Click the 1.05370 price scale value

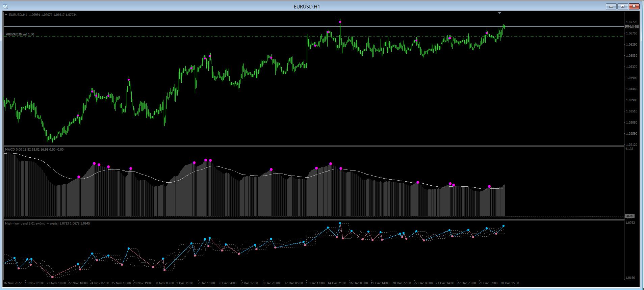632,67
